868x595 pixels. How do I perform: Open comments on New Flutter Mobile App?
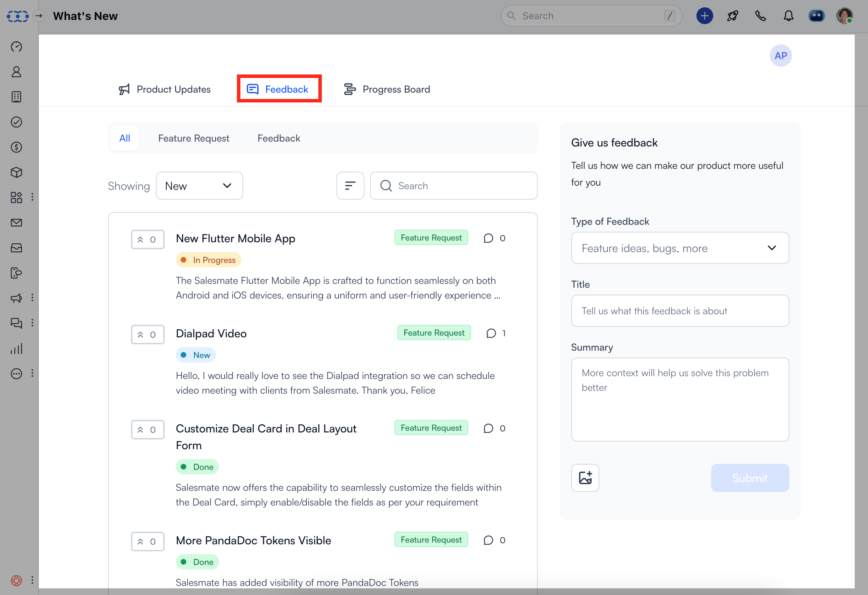click(x=494, y=238)
